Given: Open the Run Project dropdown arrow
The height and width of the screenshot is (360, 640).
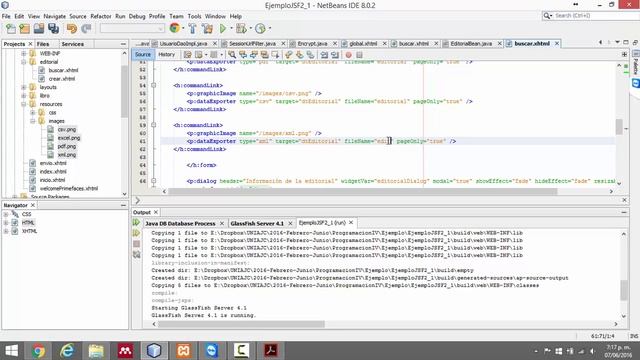Looking at the screenshot, I should point(231,29).
